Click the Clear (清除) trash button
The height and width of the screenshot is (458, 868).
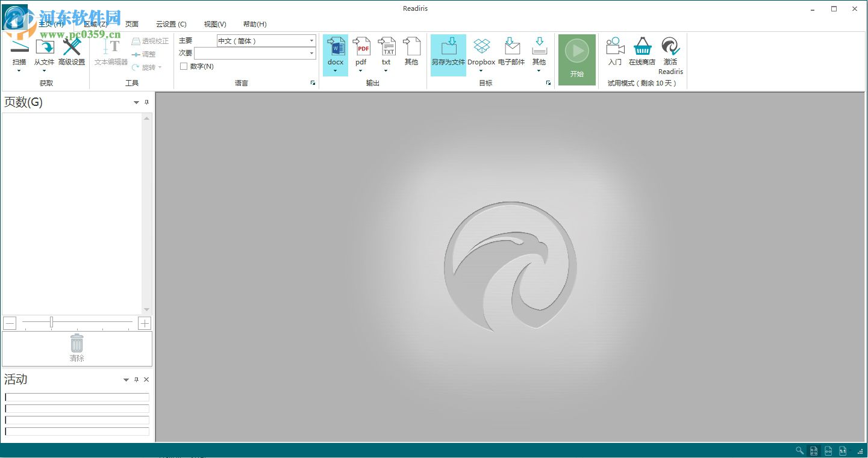pos(77,348)
